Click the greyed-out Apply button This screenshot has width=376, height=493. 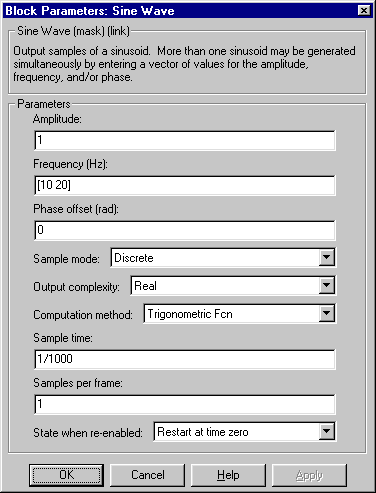point(309,475)
